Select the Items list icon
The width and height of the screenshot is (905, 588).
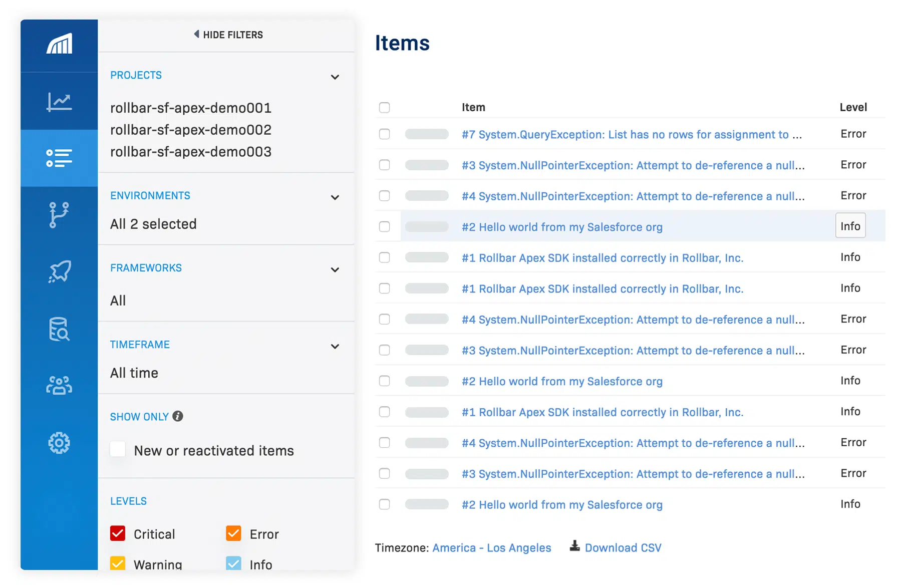pyautogui.click(x=59, y=158)
